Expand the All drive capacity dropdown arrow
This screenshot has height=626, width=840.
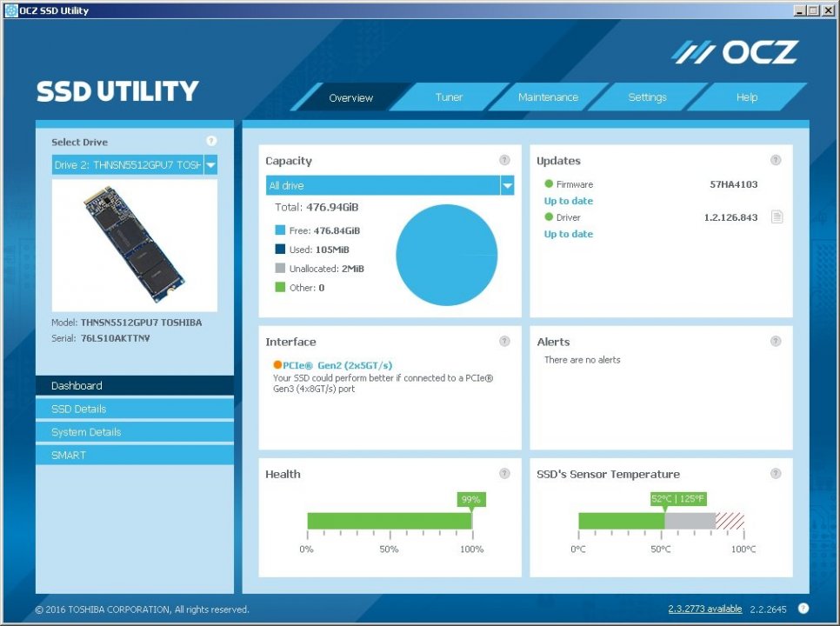pos(507,185)
